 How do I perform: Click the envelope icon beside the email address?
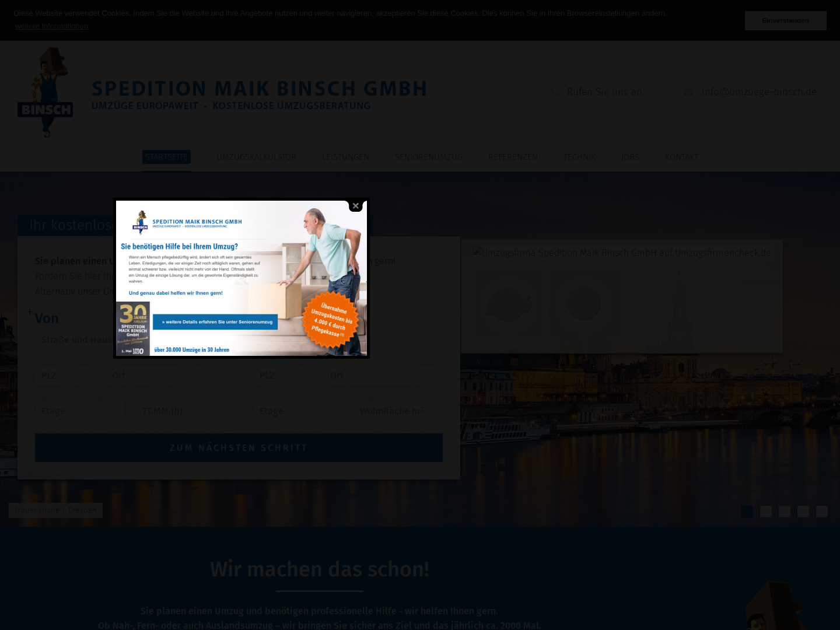[688, 92]
